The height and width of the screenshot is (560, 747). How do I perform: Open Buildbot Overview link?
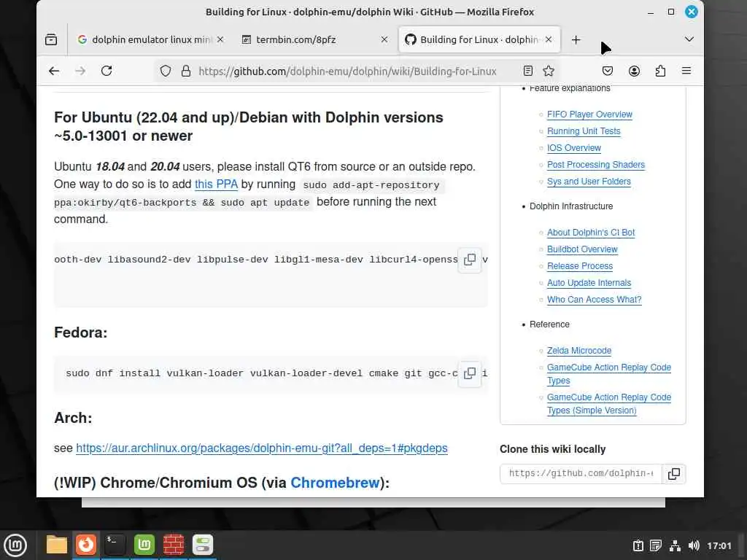[582, 249]
